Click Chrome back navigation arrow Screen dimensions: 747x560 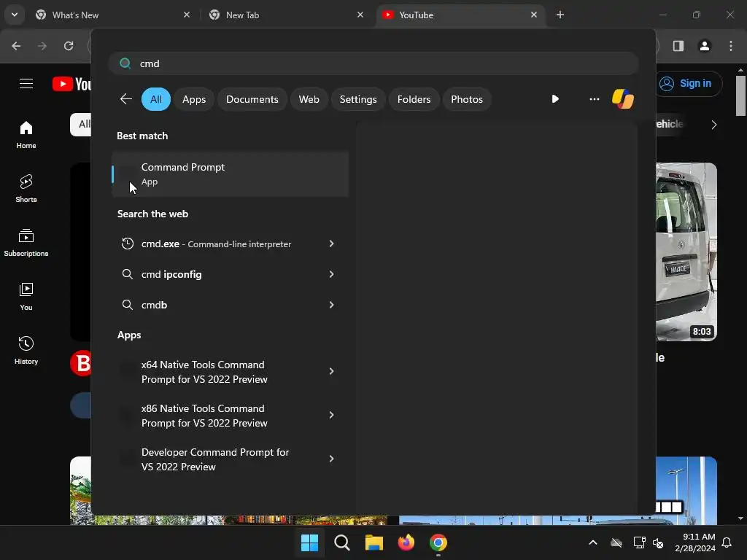click(x=16, y=46)
